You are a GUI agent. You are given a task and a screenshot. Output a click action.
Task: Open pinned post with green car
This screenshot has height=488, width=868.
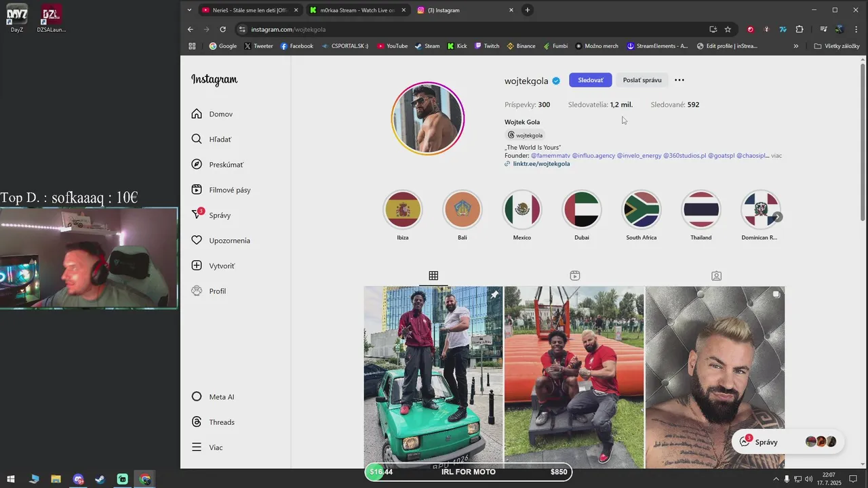point(433,377)
